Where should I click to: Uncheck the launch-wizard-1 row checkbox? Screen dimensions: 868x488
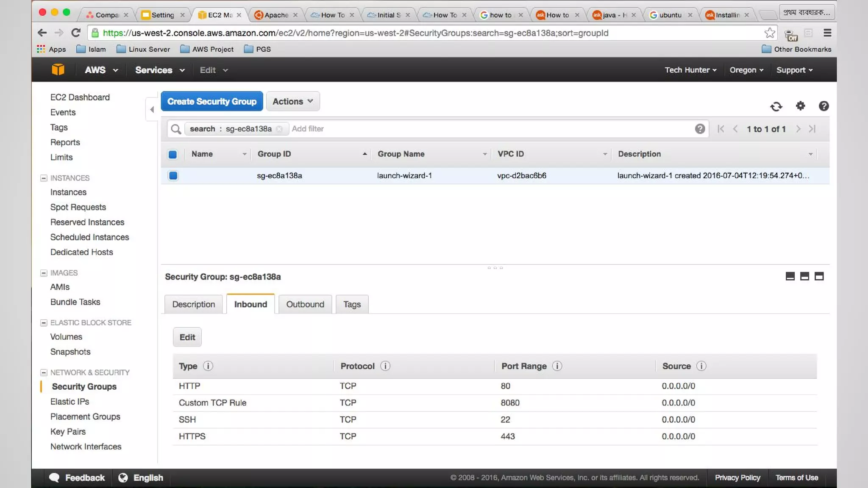tap(173, 175)
